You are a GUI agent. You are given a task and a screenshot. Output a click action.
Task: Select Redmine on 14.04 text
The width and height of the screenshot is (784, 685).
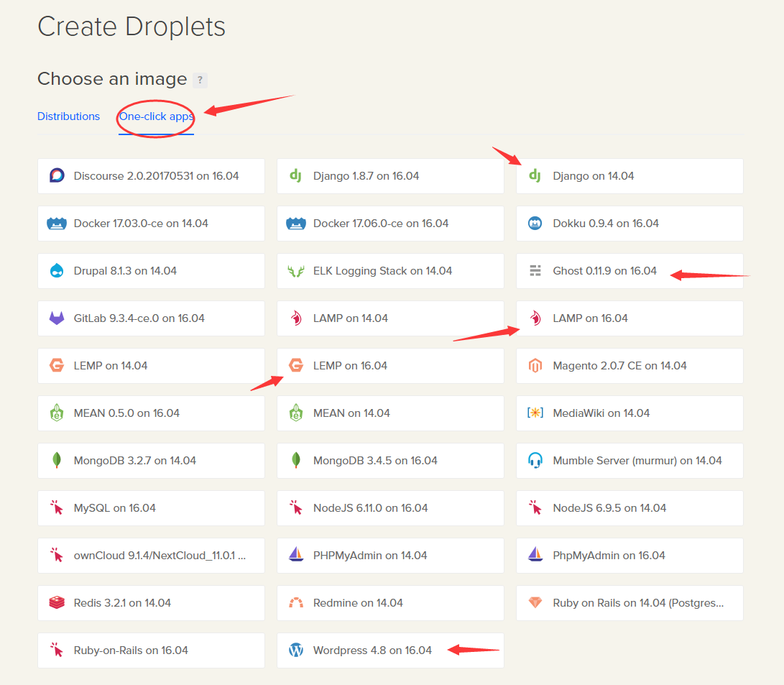[358, 603]
